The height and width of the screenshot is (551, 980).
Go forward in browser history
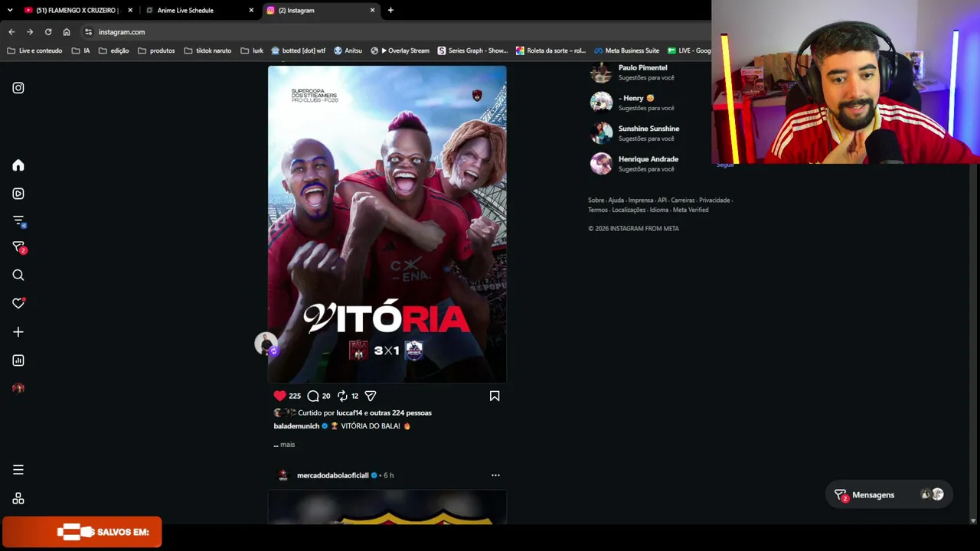30,32
